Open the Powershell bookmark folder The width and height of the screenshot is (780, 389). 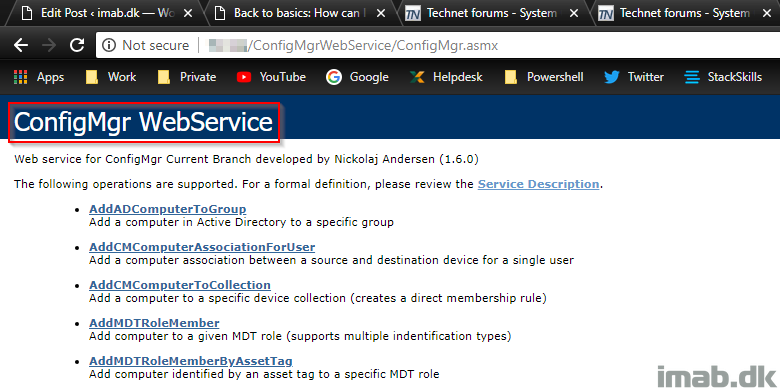pos(543,77)
